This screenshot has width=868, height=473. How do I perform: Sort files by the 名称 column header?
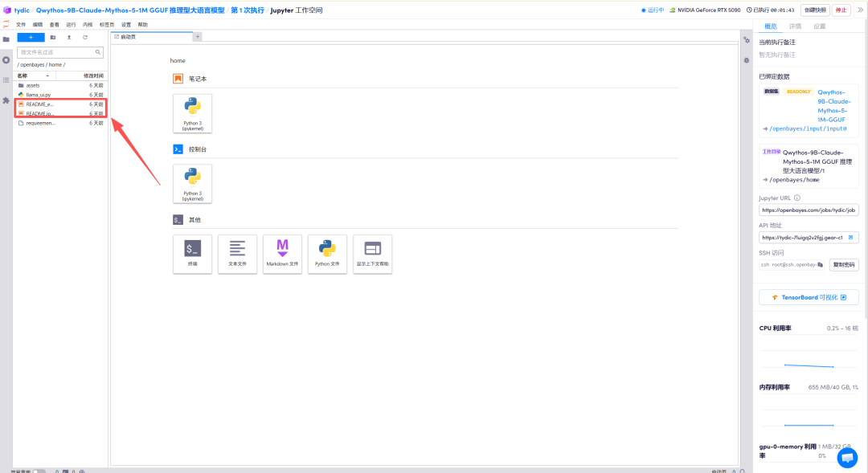(35, 75)
